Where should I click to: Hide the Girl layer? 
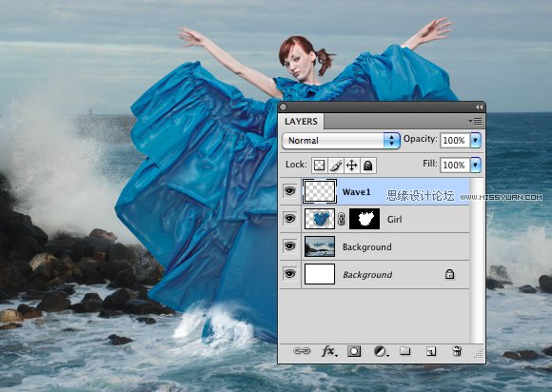click(x=289, y=219)
